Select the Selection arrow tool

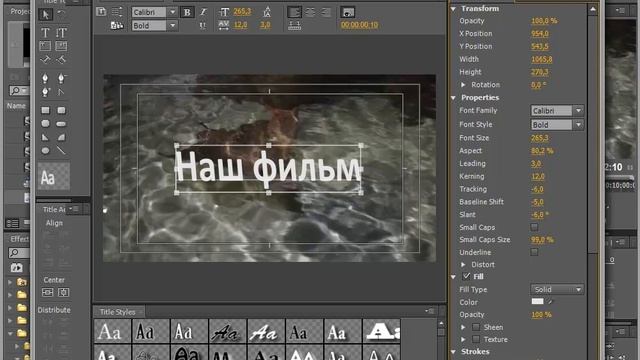click(x=45, y=15)
